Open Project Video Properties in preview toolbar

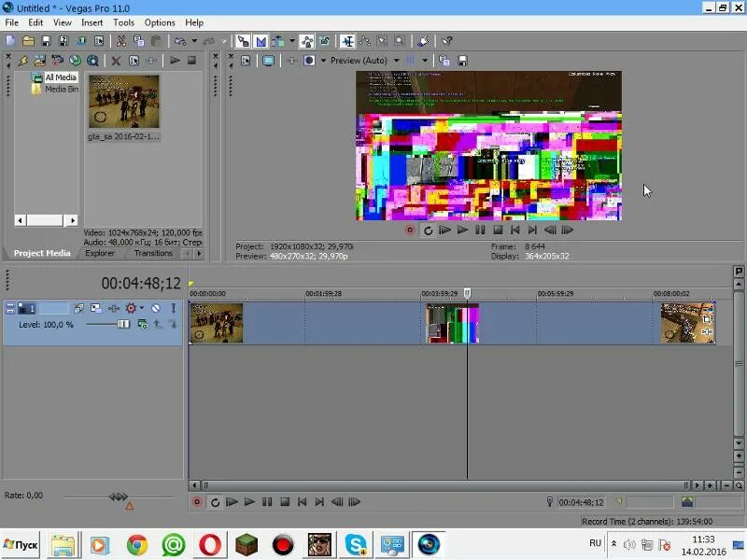[x=246, y=61]
